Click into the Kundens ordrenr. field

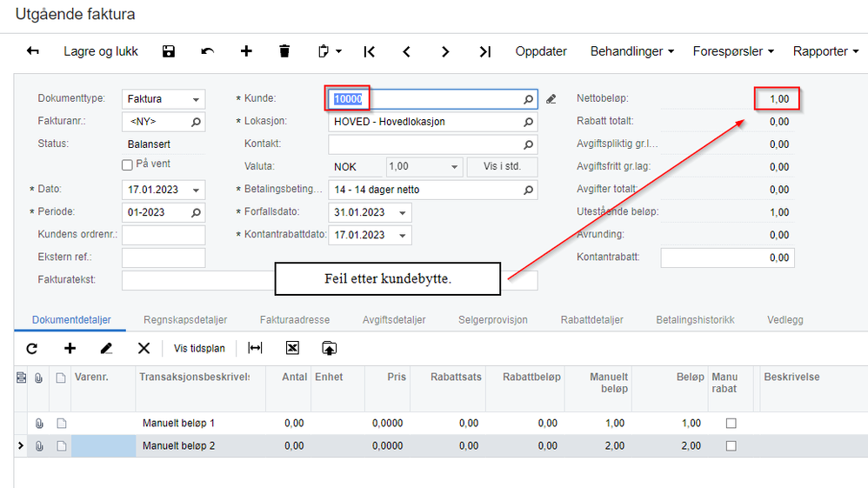pyautogui.click(x=164, y=235)
